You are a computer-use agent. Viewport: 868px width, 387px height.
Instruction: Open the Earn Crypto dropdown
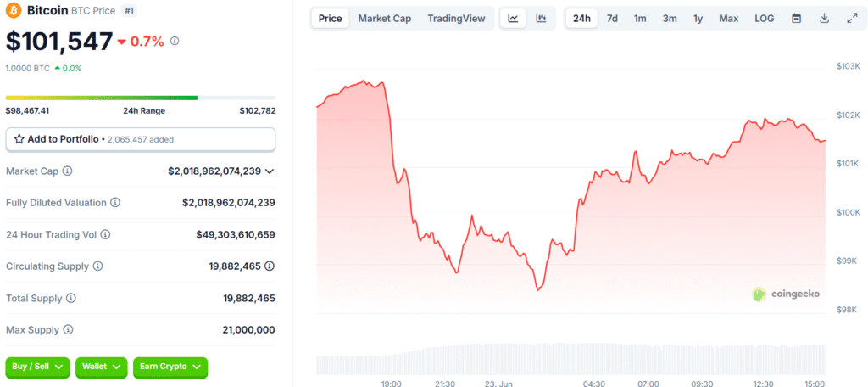click(170, 367)
